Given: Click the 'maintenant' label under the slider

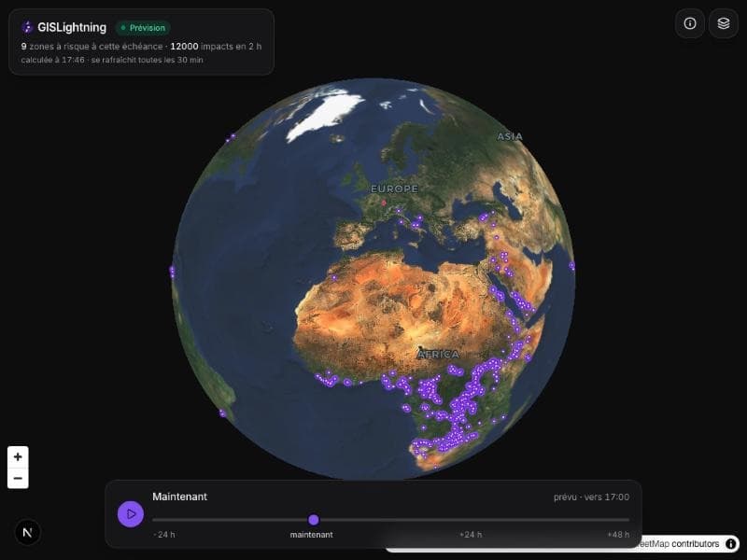Looking at the screenshot, I should 312,534.
